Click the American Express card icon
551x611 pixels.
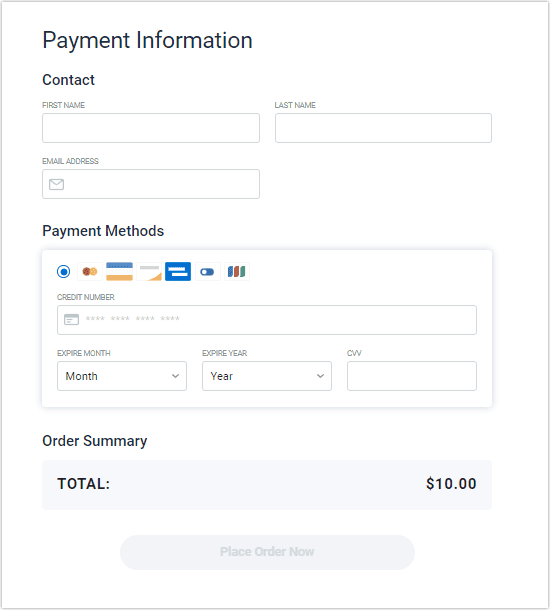178,272
